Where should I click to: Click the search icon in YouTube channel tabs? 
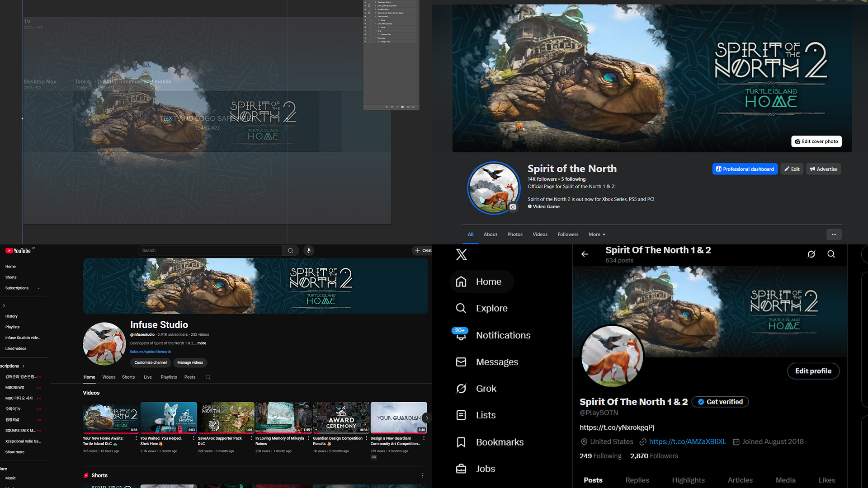[208, 377]
